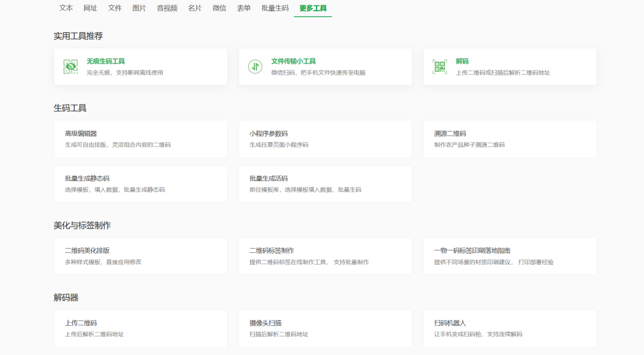Open 二维码美化排版 card
Viewport: 644px width, 355px height.
tap(140, 256)
